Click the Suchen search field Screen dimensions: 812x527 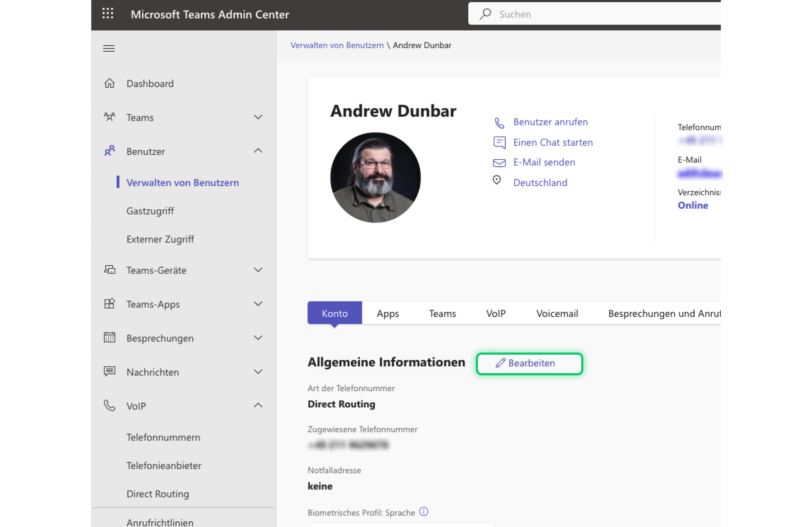(595, 14)
